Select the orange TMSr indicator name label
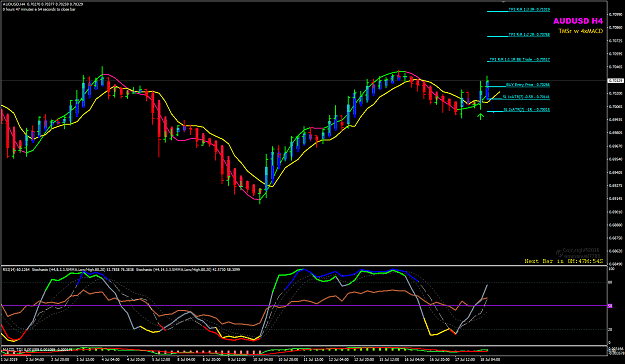 pyautogui.click(x=580, y=31)
